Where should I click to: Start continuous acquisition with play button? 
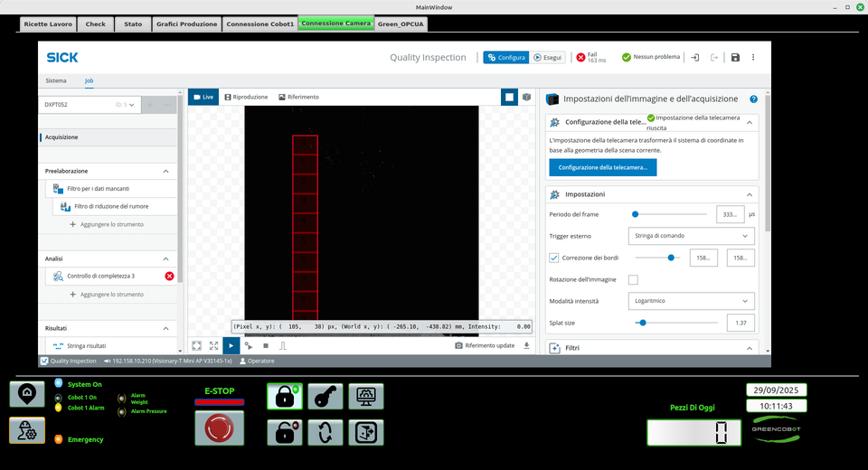(x=231, y=345)
